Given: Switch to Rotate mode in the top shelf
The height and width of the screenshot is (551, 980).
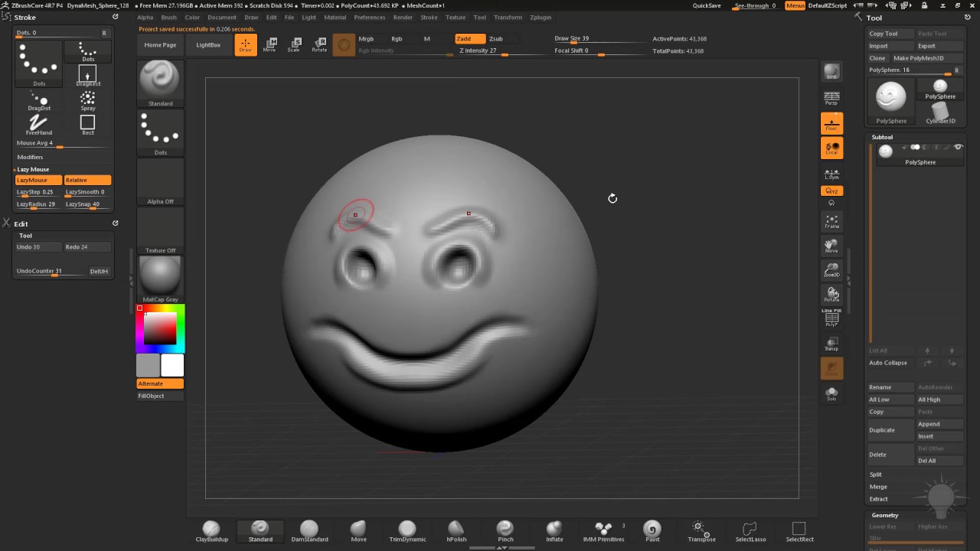Looking at the screenshot, I should point(319,45).
